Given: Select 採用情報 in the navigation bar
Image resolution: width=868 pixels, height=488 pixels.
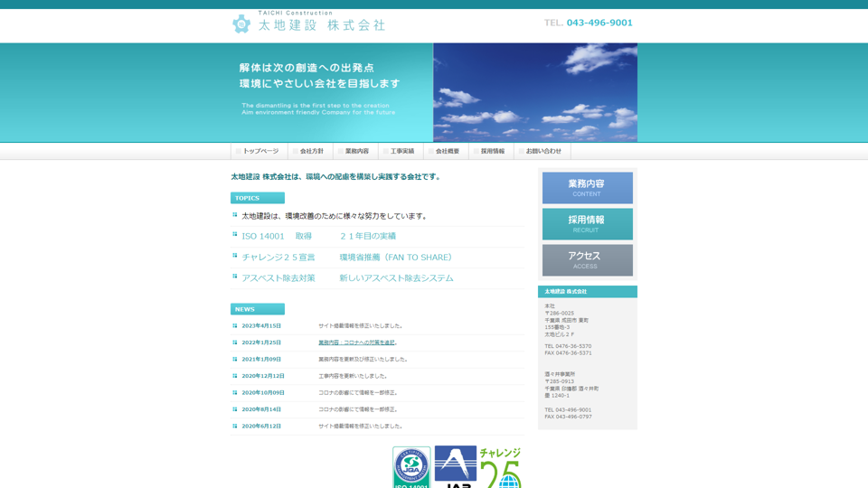Looking at the screenshot, I should coord(492,152).
